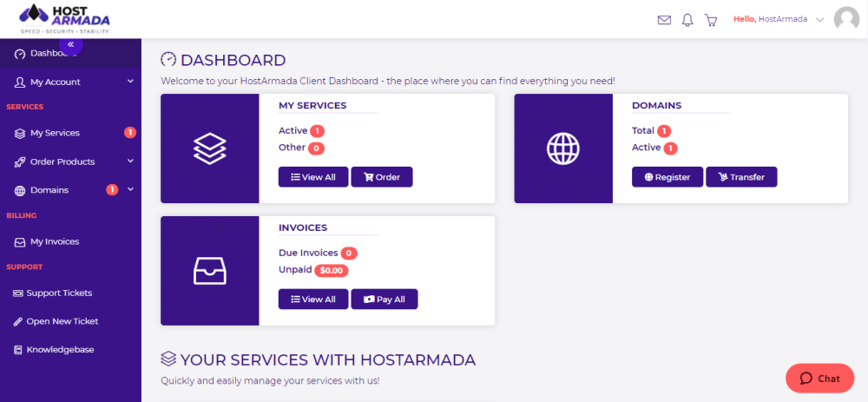
Task: Open the shopping cart icon
Action: pyautogui.click(x=711, y=20)
